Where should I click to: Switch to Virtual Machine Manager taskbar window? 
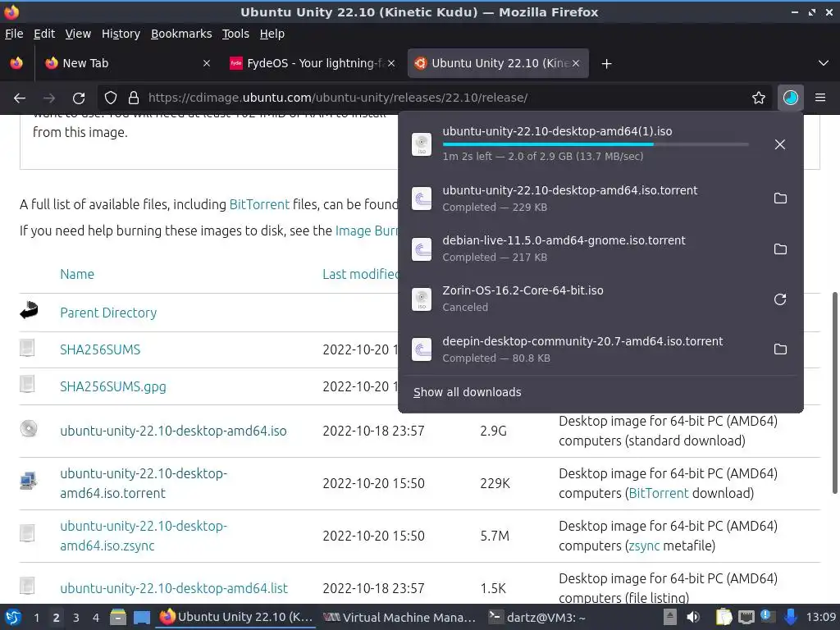(399, 618)
